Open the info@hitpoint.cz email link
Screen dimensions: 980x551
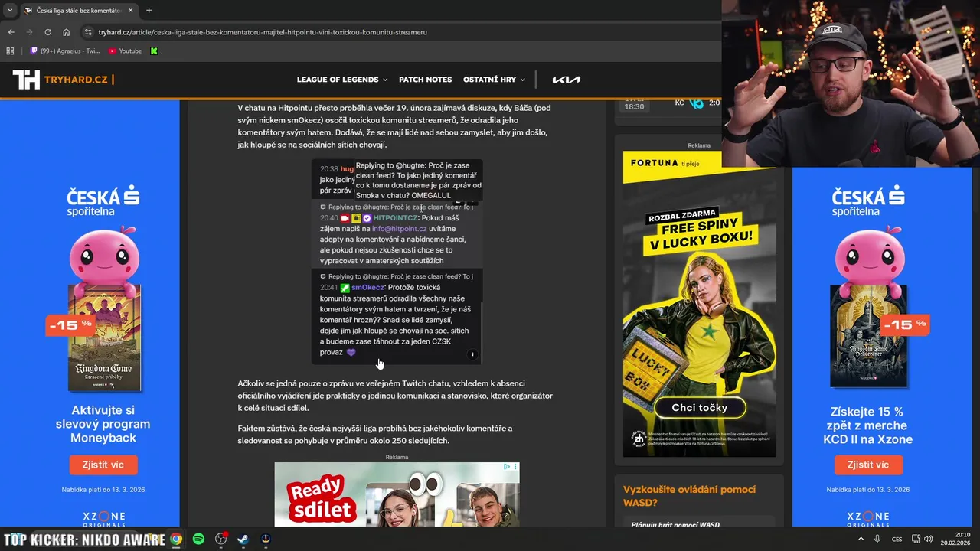click(400, 228)
